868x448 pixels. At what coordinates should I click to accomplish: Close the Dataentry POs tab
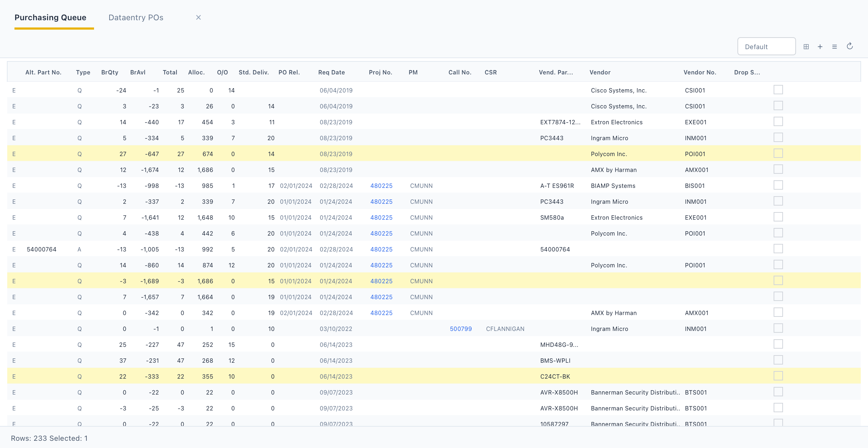coord(198,17)
